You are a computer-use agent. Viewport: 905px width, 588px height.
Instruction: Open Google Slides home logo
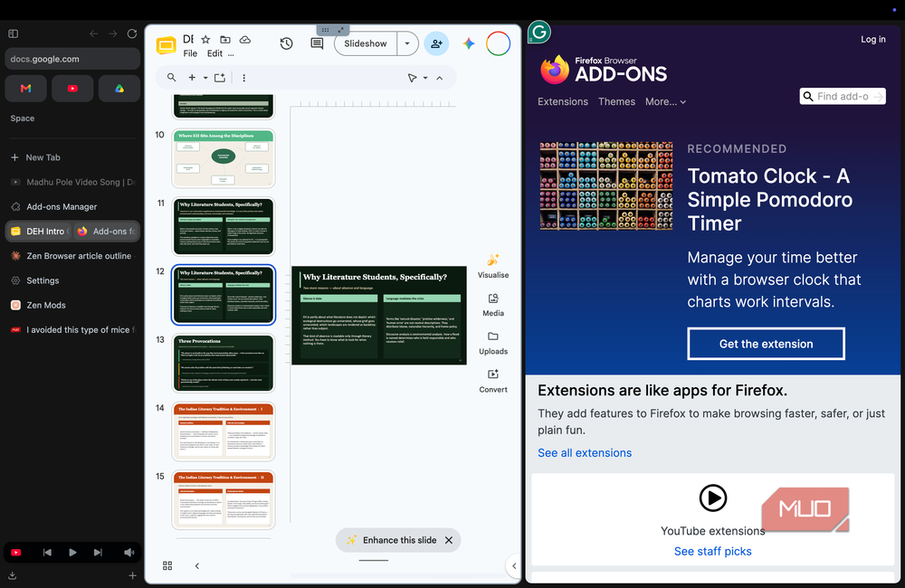tap(167, 45)
